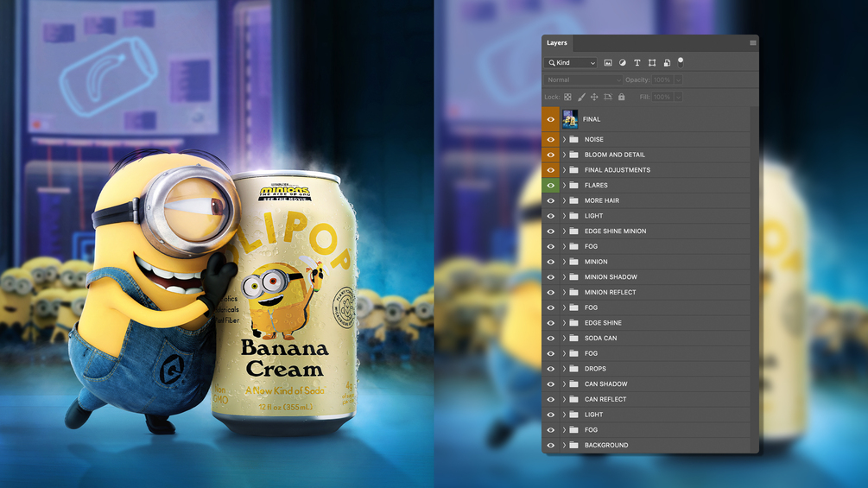Toggle the layer filtering on/off switch
Image resolution: width=868 pixels, height=488 pixels.
(681, 62)
